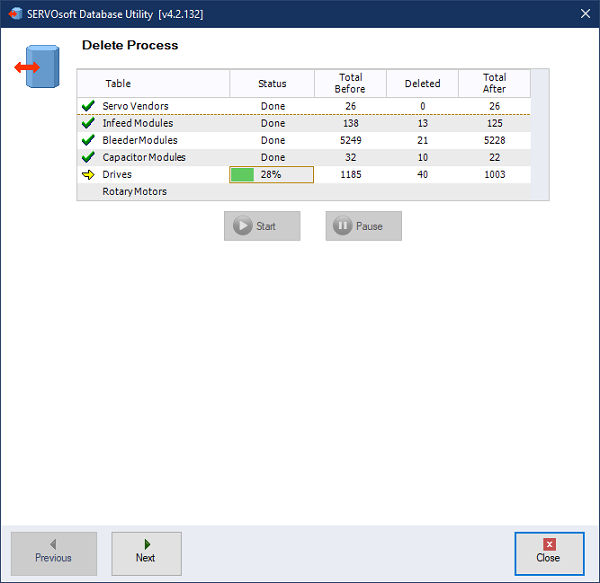Click the Table column header
Viewport: 600px width, 583px height.
(x=153, y=83)
